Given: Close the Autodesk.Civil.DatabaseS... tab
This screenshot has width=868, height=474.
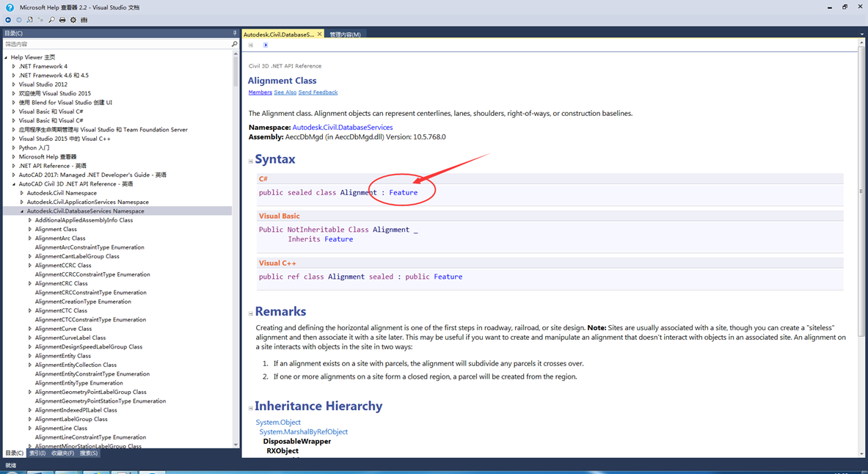Looking at the screenshot, I should click(319, 34).
